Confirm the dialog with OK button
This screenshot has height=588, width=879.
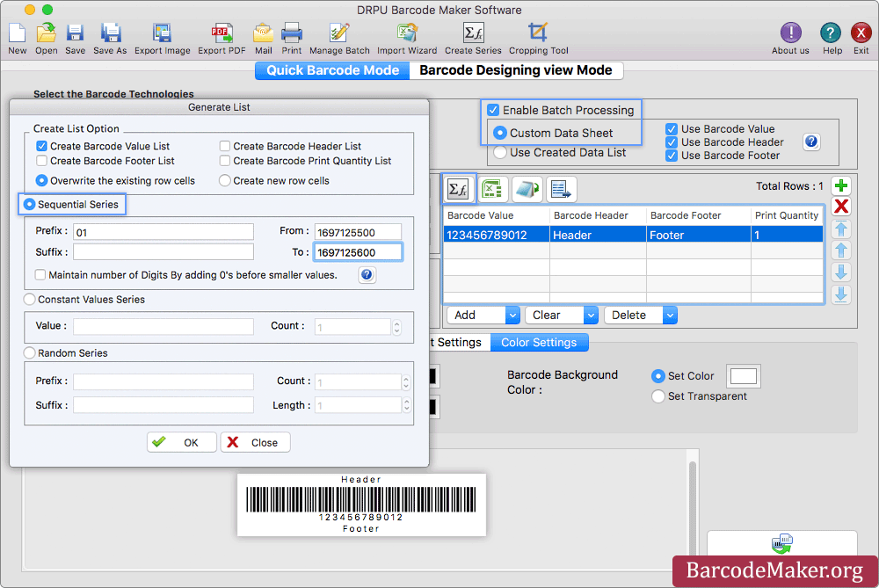182,442
